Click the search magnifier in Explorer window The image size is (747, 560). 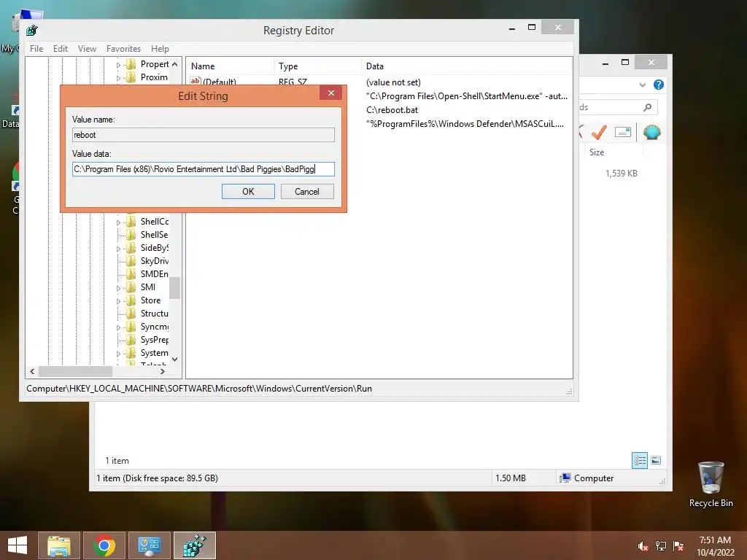point(648,107)
